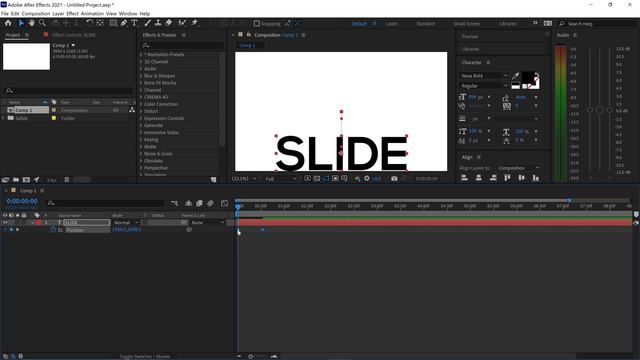This screenshot has height=360, width=640.
Task: Select the Clone Stamp tool
Action: click(x=158, y=23)
